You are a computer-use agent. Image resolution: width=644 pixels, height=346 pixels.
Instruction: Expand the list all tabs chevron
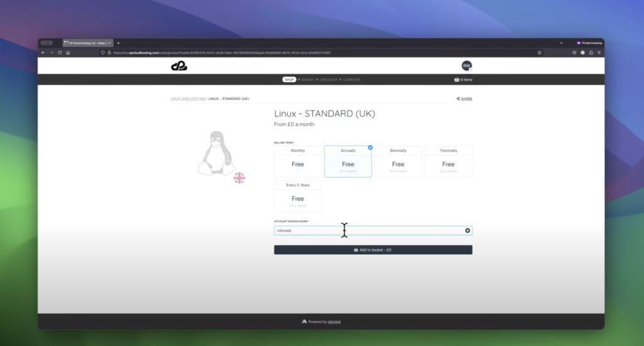[x=562, y=43]
